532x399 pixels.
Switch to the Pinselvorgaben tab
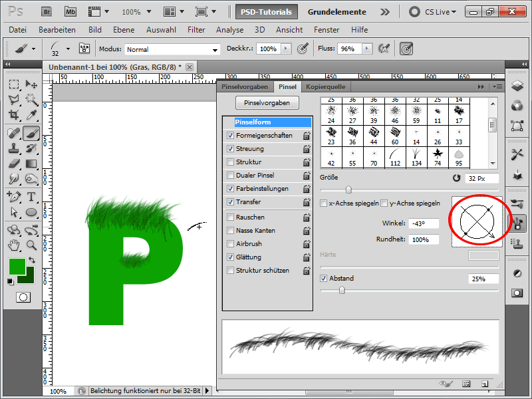pos(245,87)
